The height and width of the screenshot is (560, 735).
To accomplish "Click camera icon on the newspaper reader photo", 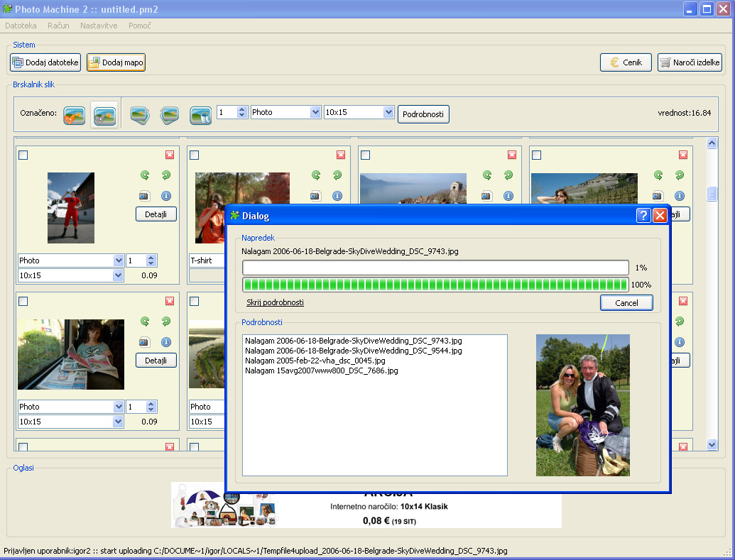I will pos(145,342).
